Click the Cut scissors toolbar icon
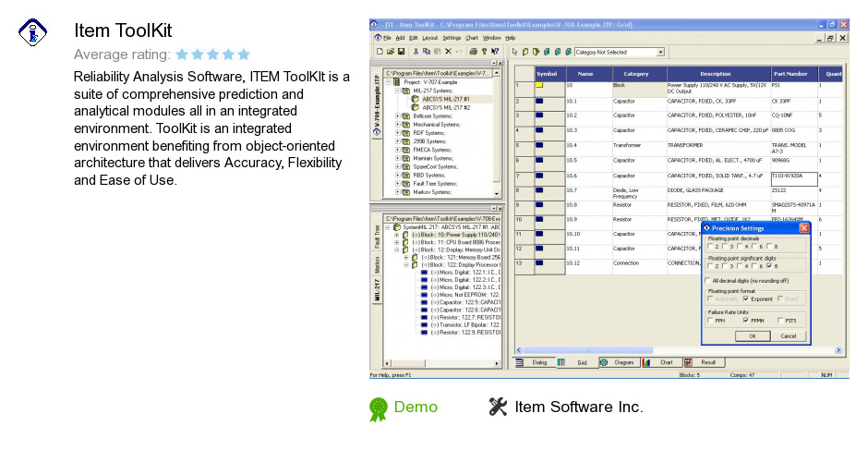868x450 pixels. coord(416,52)
